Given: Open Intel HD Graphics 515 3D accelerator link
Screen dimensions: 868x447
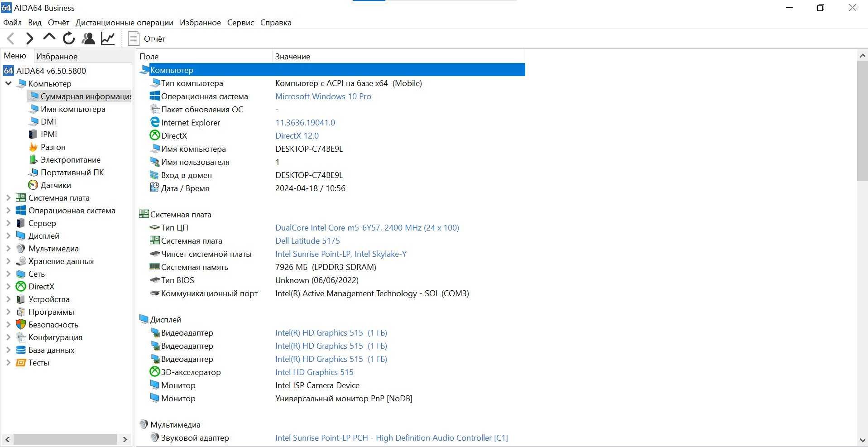Looking at the screenshot, I should coord(314,372).
